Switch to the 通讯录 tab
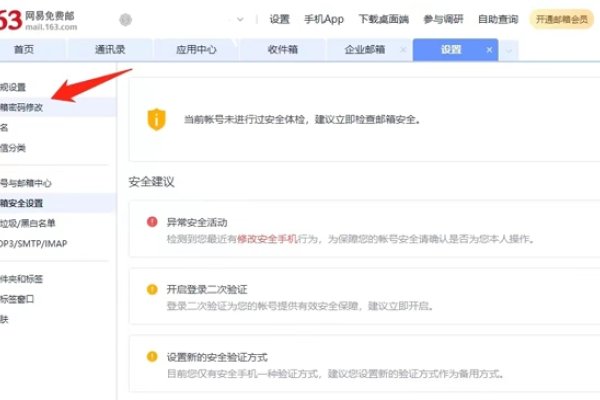 pyautogui.click(x=110, y=50)
